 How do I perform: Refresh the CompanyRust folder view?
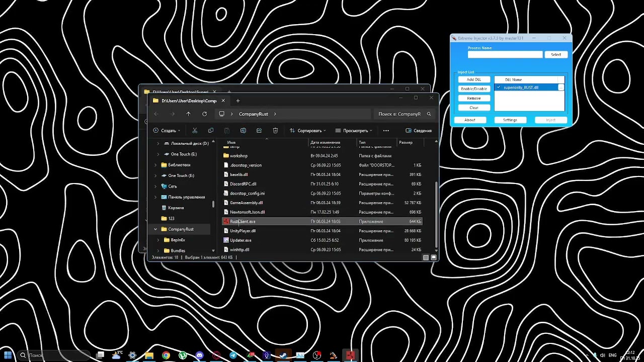click(x=204, y=114)
